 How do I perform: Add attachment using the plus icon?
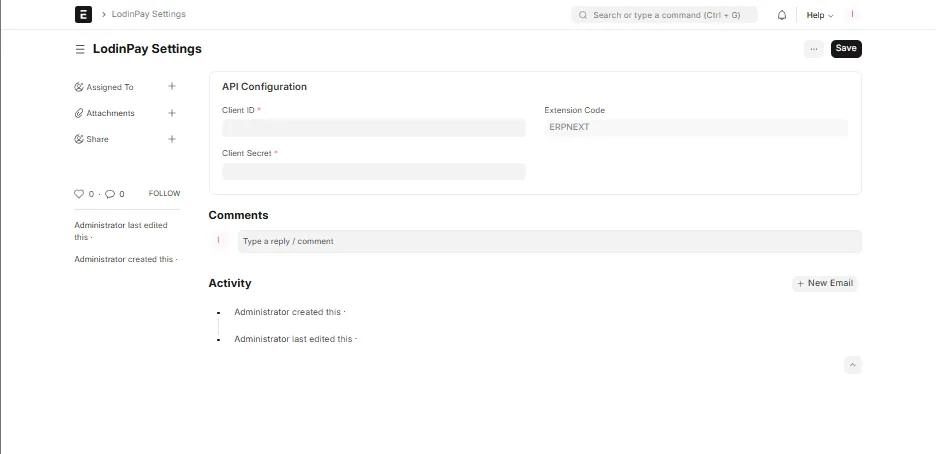(x=172, y=113)
